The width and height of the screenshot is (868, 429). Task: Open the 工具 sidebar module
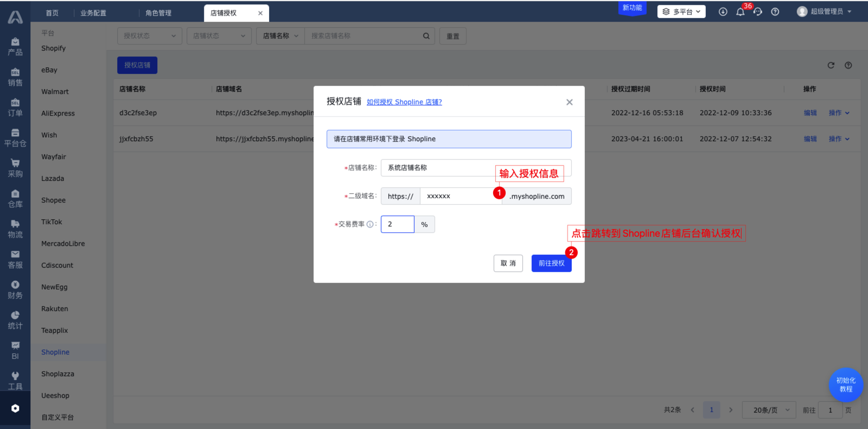pyautogui.click(x=15, y=382)
